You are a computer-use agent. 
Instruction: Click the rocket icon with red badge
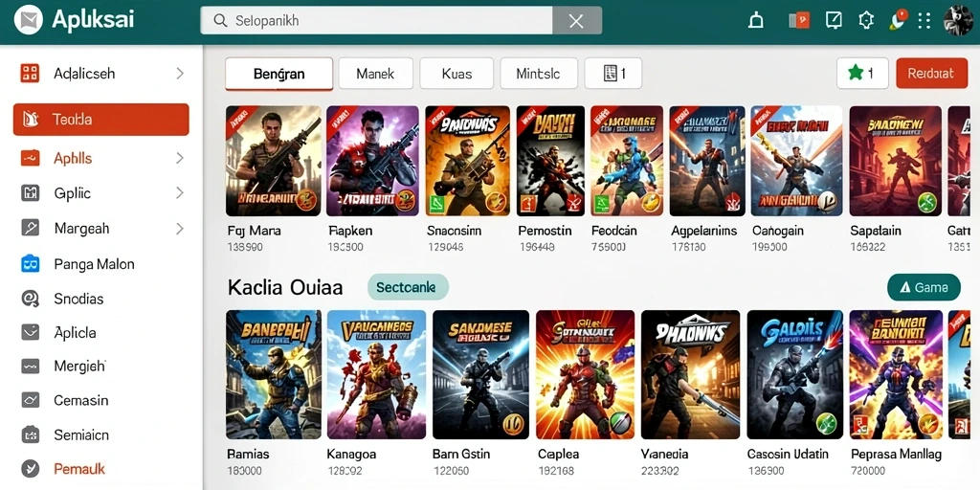pos(898,20)
